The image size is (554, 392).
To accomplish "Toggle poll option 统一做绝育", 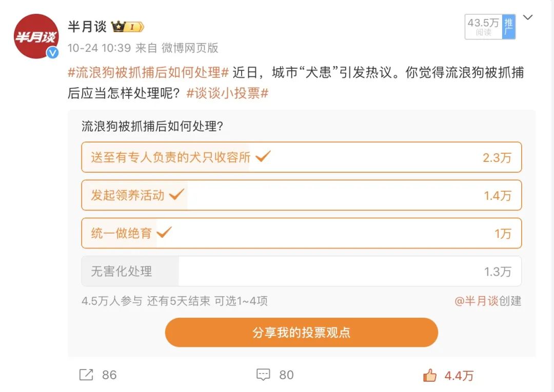I will coord(301,233).
